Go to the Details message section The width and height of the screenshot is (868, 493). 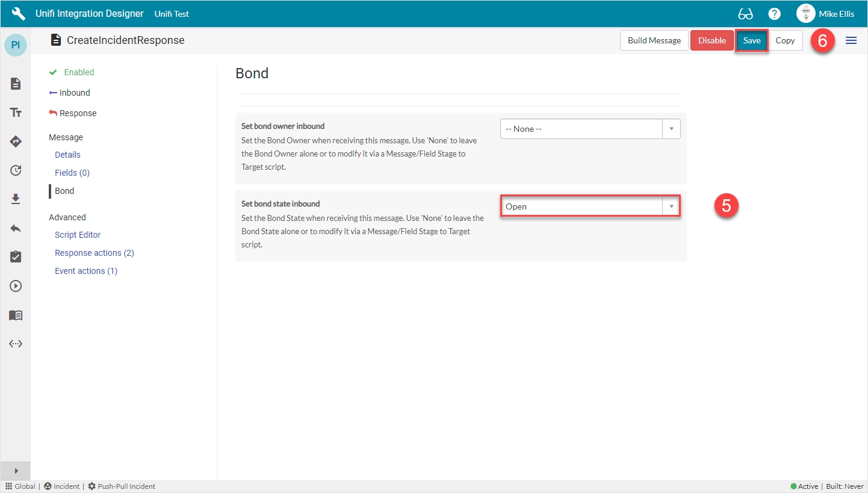(x=67, y=155)
